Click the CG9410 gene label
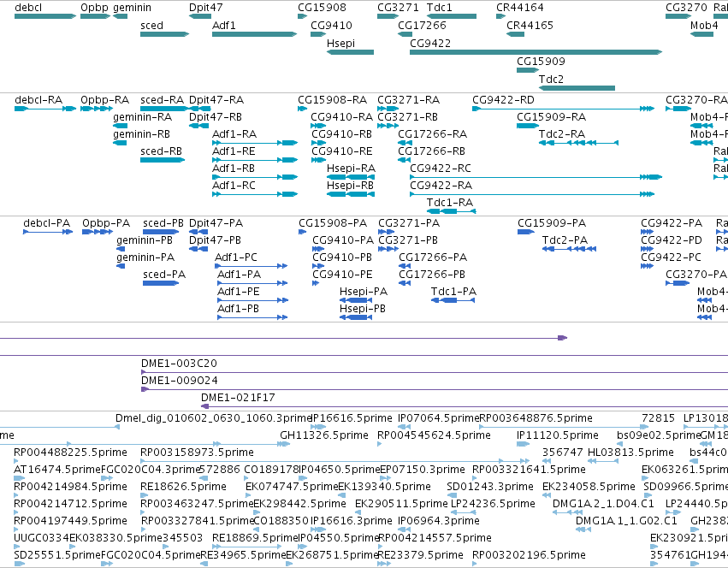The image size is (728, 568). point(331,25)
